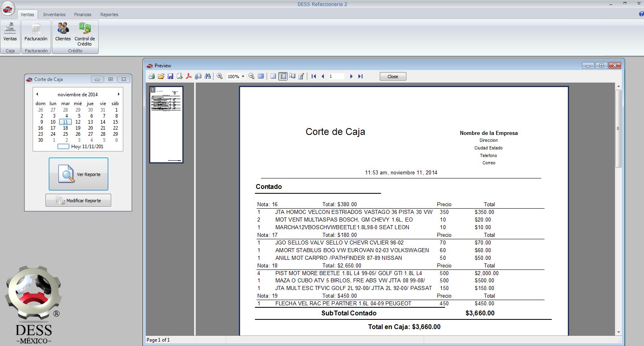
Task: Click the Print icon in Preview toolbar
Action: click(151, 76)
